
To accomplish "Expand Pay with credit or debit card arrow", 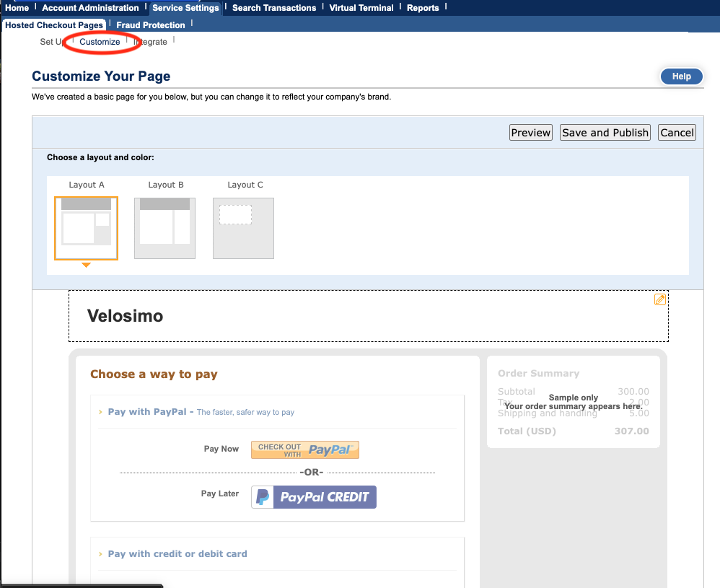I will 100,554.
